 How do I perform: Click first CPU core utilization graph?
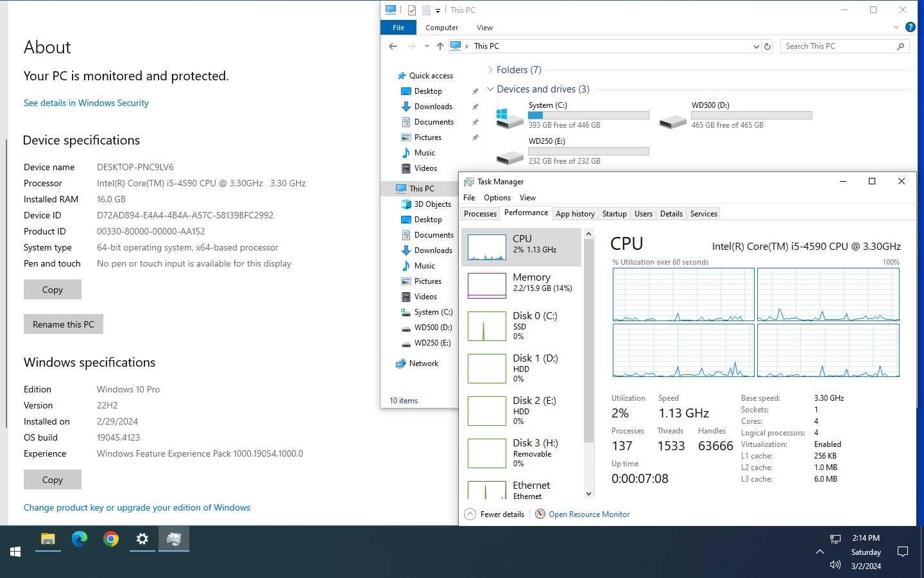click(683, 295)
